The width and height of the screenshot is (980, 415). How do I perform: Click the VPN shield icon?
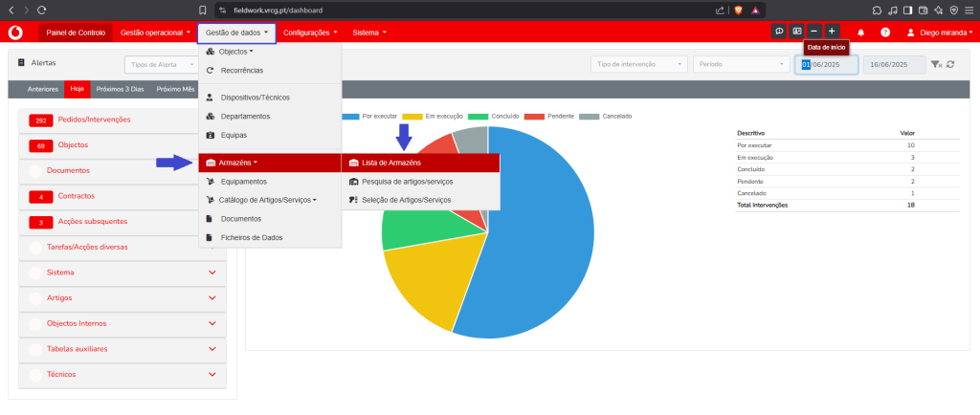pos(954,10)
